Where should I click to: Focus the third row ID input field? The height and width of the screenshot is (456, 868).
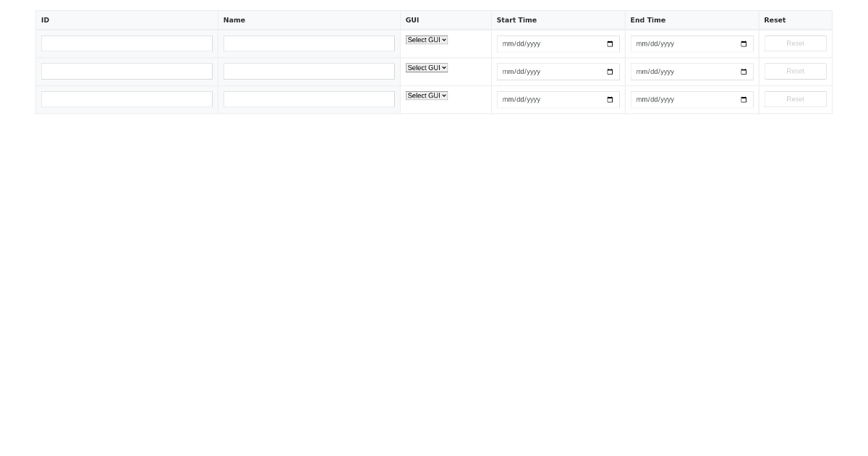[127, 99]
